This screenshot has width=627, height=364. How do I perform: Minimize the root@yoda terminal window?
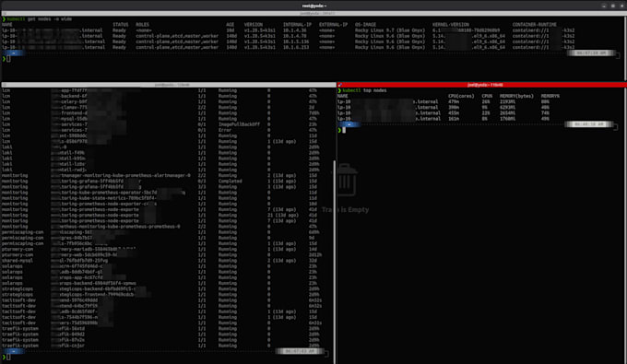pos(604,6)
